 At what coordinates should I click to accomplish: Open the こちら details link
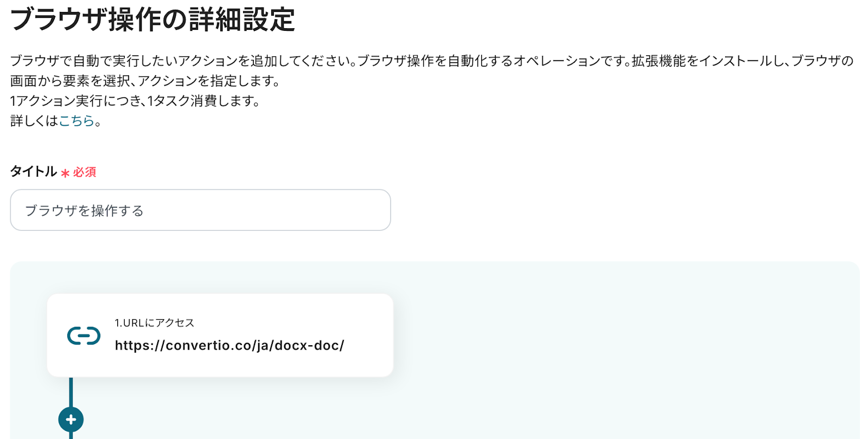click(76, 120)
